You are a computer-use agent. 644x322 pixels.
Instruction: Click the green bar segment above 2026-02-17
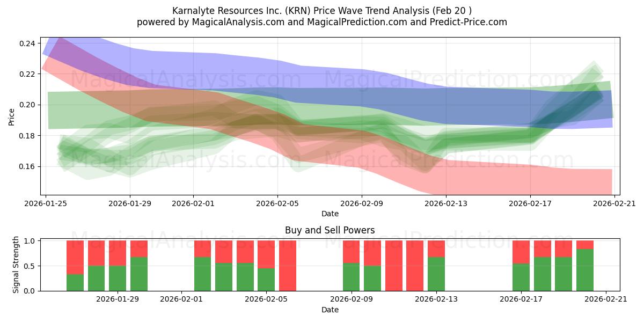point(521,277)
